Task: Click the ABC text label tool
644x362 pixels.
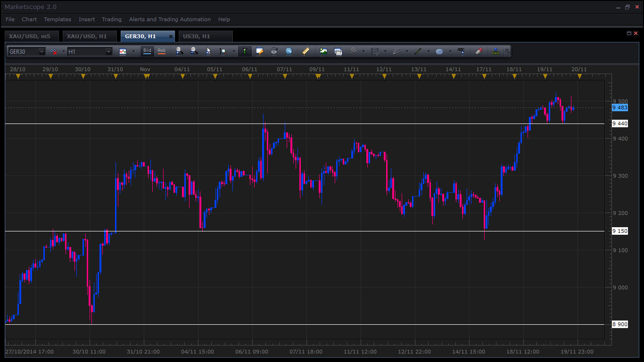Action: [x=461, y=51]
